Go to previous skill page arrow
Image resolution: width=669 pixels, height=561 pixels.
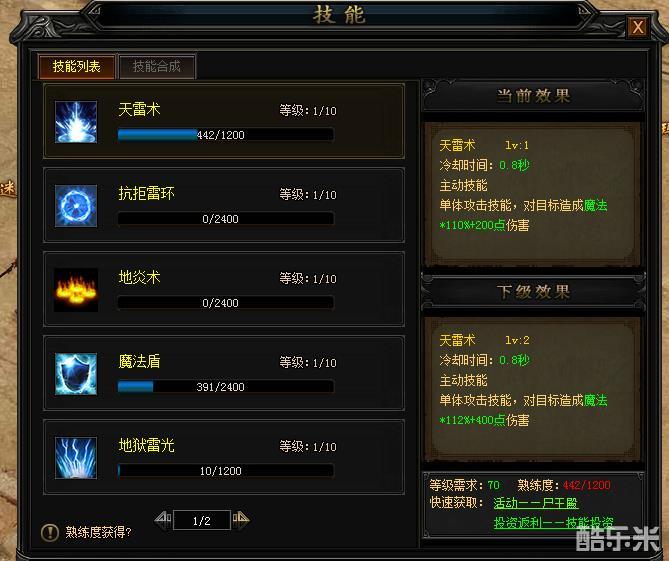163,519
